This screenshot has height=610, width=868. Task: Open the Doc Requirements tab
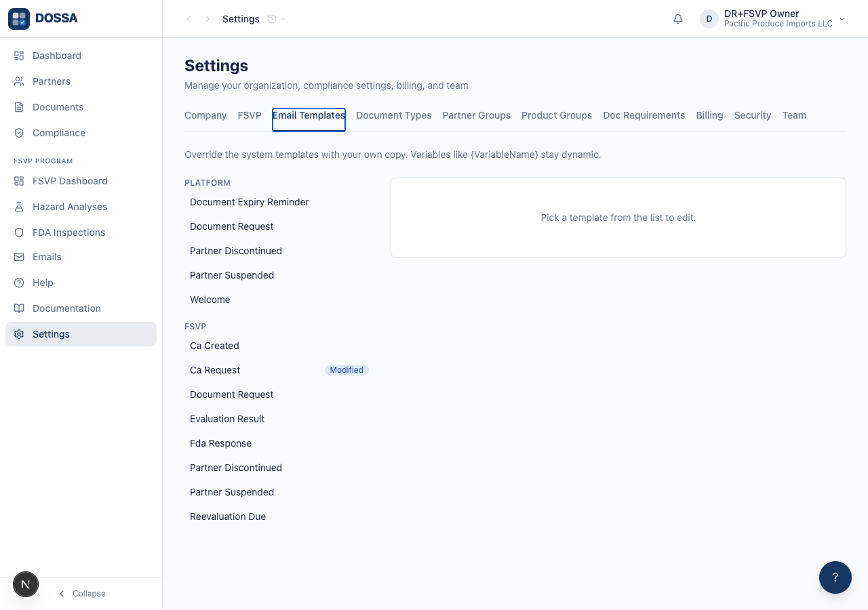(644, 115)
